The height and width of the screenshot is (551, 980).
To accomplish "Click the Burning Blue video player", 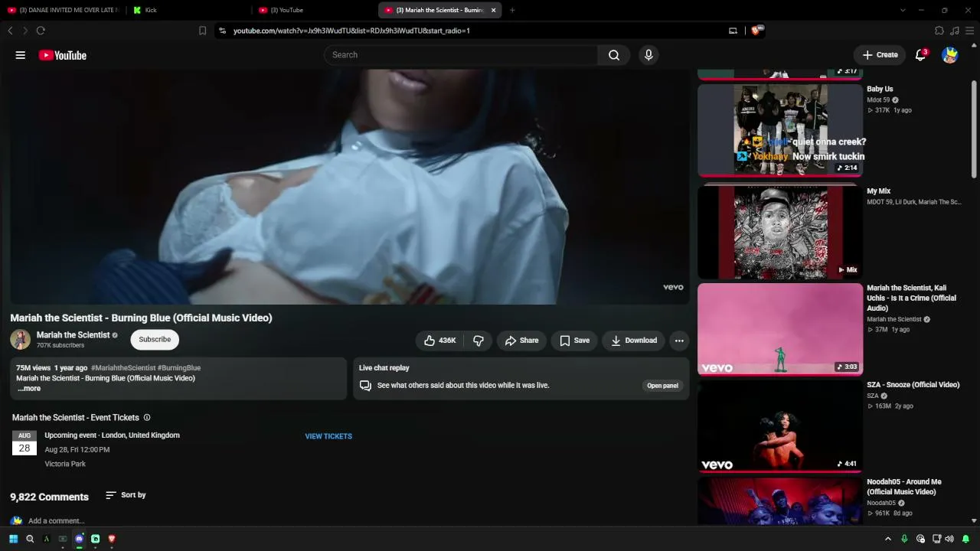I will click(x=349, y=187).
